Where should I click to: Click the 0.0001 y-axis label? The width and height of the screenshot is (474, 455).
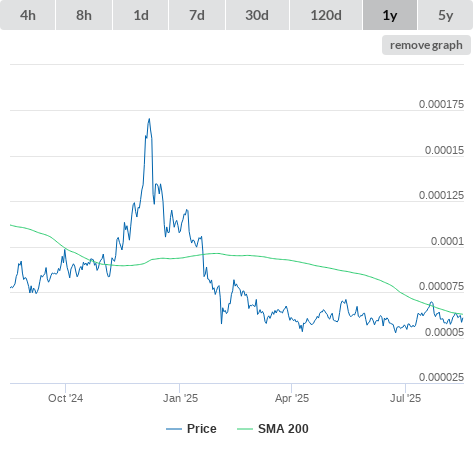point(447,241)
